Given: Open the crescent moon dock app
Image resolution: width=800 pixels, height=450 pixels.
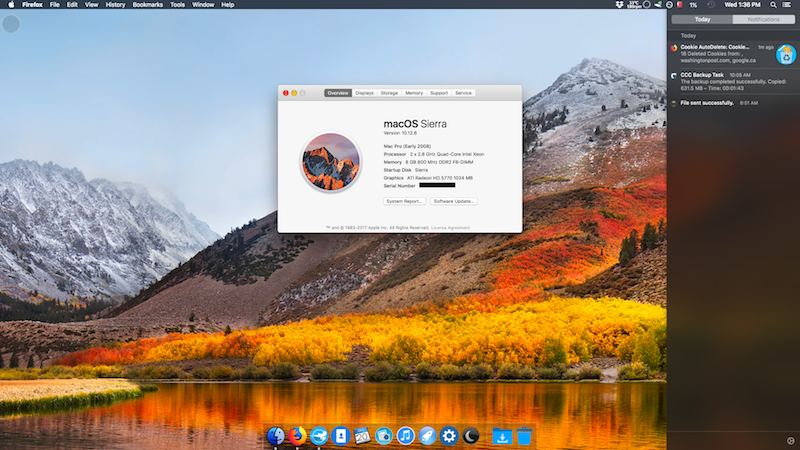Looking at the screenshot, I should click(x=471, y=436).
